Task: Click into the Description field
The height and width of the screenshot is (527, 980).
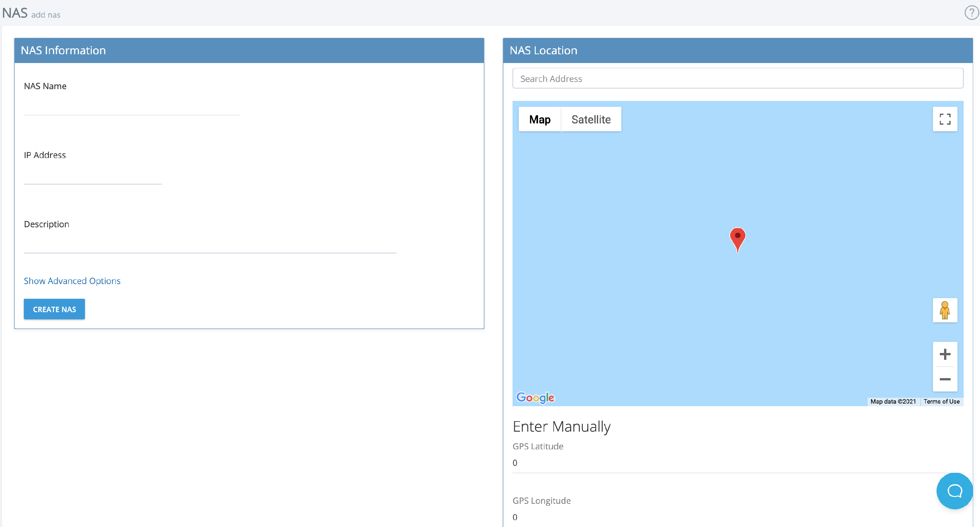Action: (x=210, y=245)
